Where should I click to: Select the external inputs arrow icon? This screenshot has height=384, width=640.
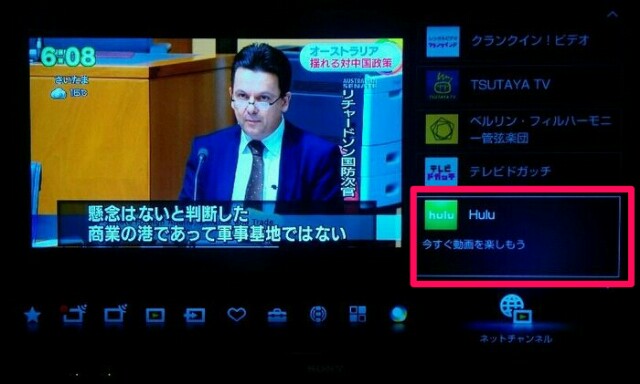pos(195,315)
